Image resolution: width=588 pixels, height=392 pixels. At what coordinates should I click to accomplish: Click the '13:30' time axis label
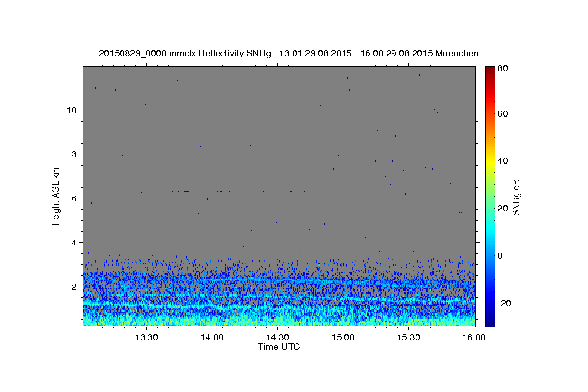pyautogui.click(x=147, y=338)
